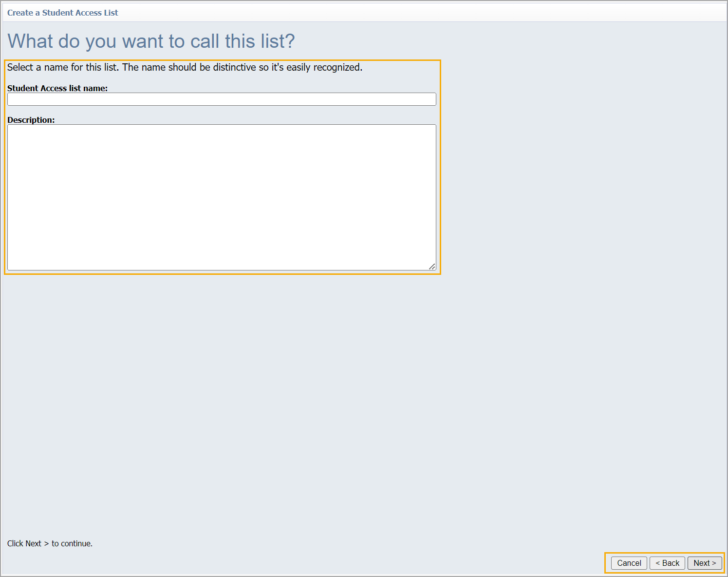Click the diagonal grip in the Description corner
Image resolution: width=728 pixels, height=577 pixels.
(432, 266)
